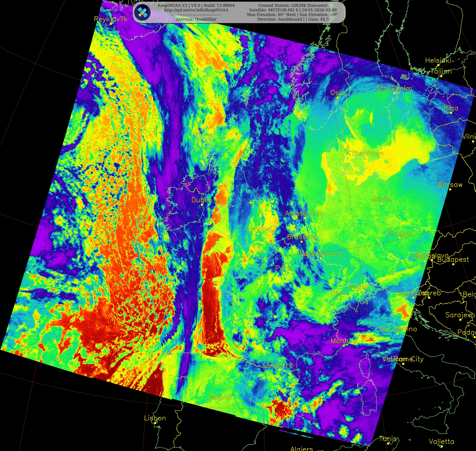Open the qsl.net RaspiNOAA URL
Image resolution: width=476 pixels, height=451 pixels.
pos(196,10)
